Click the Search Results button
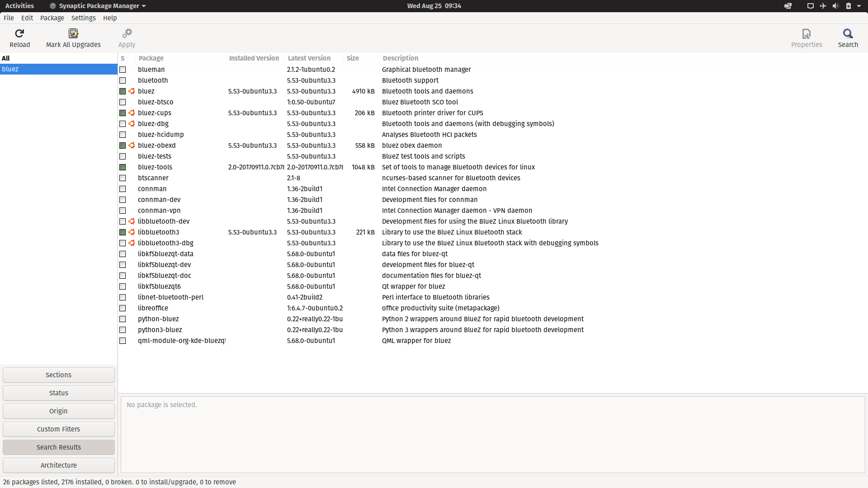This screenshot has width=868, height=488. pyautogui.click(x=59, y=447)
